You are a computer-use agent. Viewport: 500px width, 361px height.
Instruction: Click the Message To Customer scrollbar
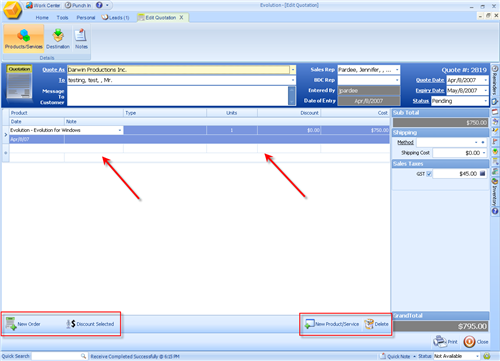tap(292, 96)
